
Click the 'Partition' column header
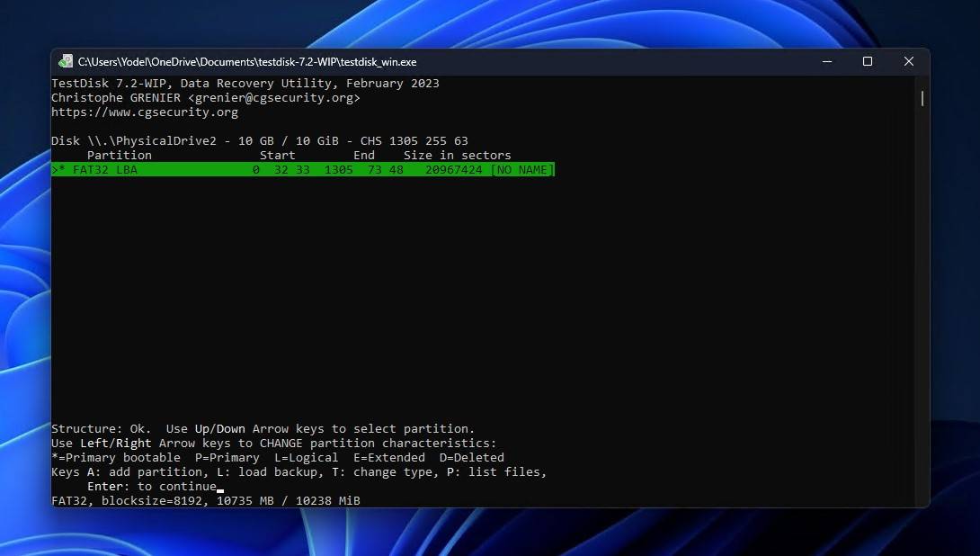pos(120,155)
